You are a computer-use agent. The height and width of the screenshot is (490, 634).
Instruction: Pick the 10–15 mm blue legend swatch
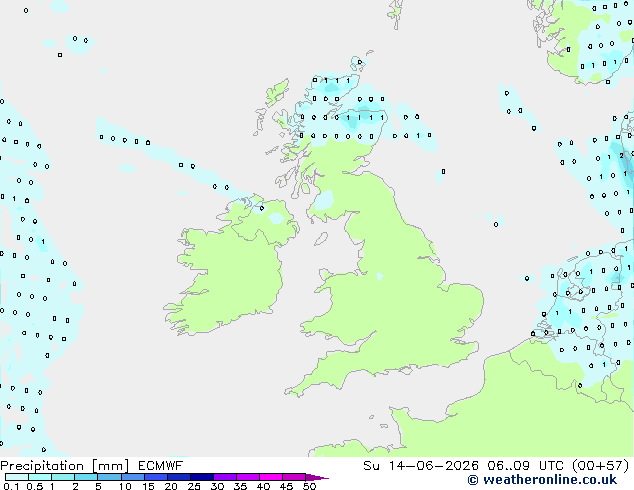(133, 477)
